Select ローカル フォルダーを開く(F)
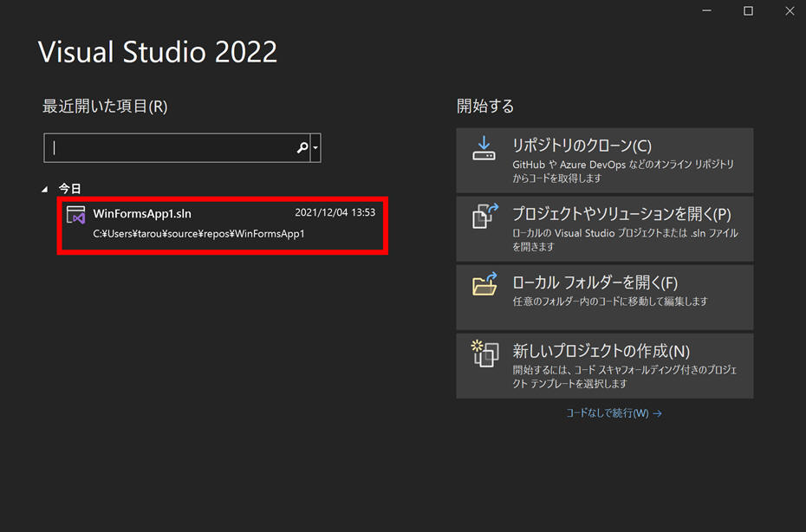The image size is (806, 532). (605, 297)
